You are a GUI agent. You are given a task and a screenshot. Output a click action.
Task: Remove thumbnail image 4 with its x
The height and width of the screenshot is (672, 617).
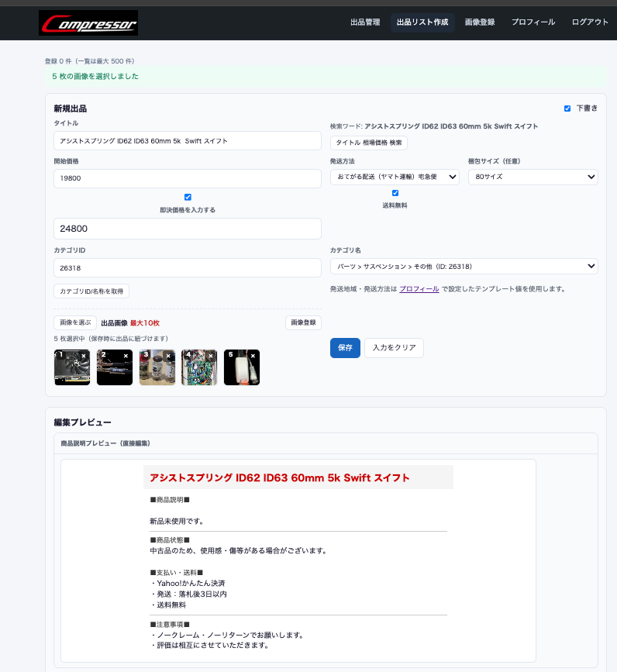pos(211,356)
